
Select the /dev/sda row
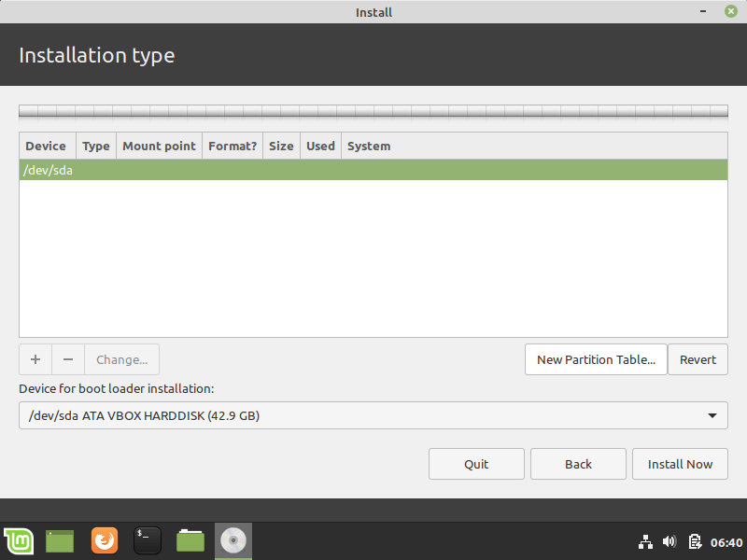tap(373, 170)
